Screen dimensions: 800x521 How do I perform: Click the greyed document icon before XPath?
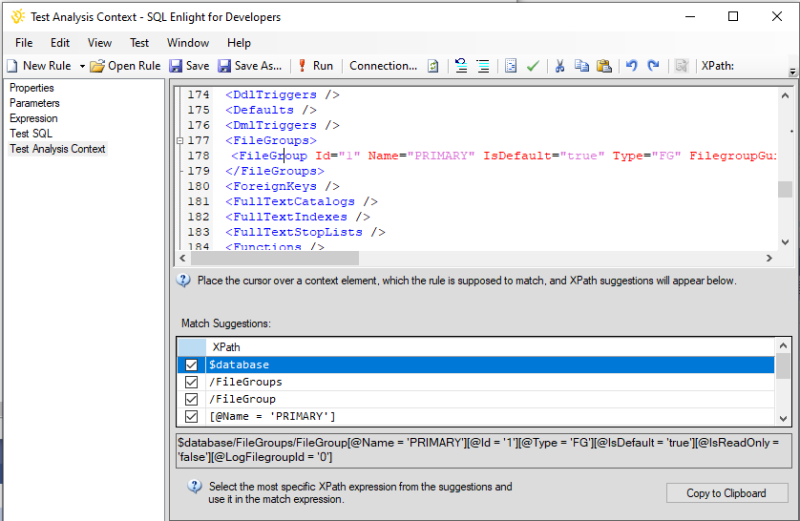[681, 66]
